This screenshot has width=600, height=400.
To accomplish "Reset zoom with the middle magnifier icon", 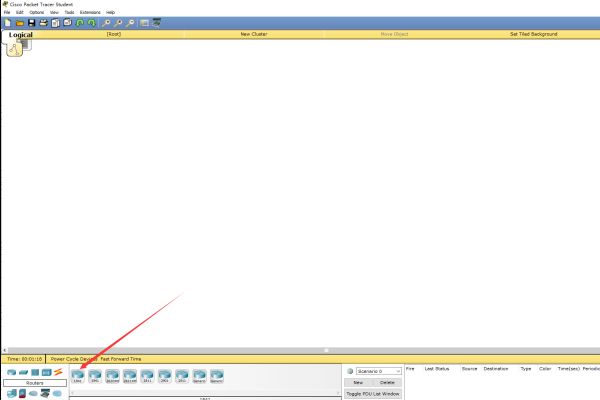I will 118,23.
